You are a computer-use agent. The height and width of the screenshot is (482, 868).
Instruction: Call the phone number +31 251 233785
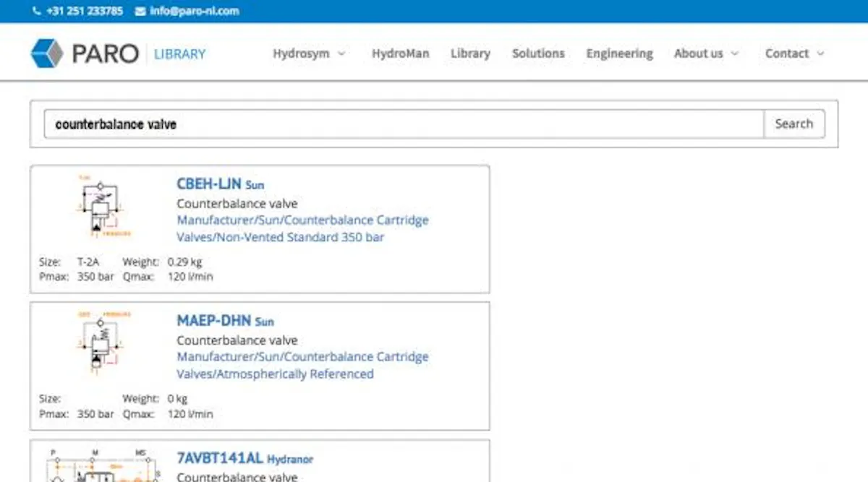pyautogui.click(x=85, y=11)
